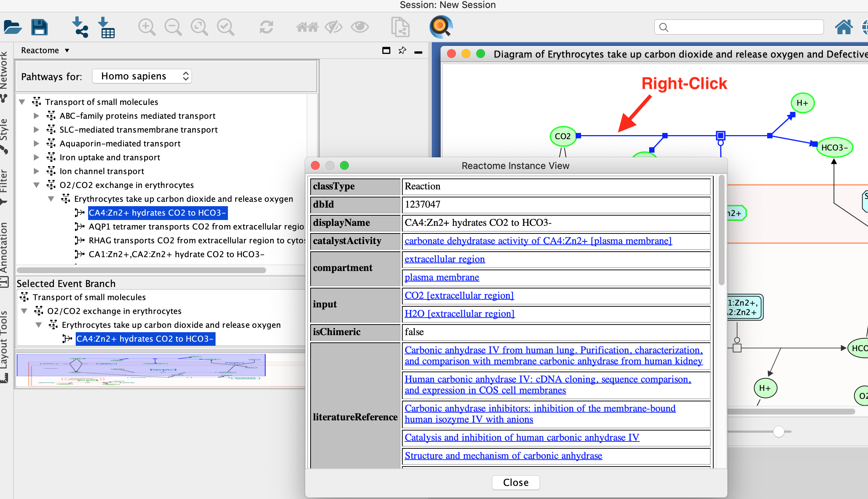
Task: Expand SLC-mediated transmembrane transport node
Action: pyautogui.click(x=36, y=130)
